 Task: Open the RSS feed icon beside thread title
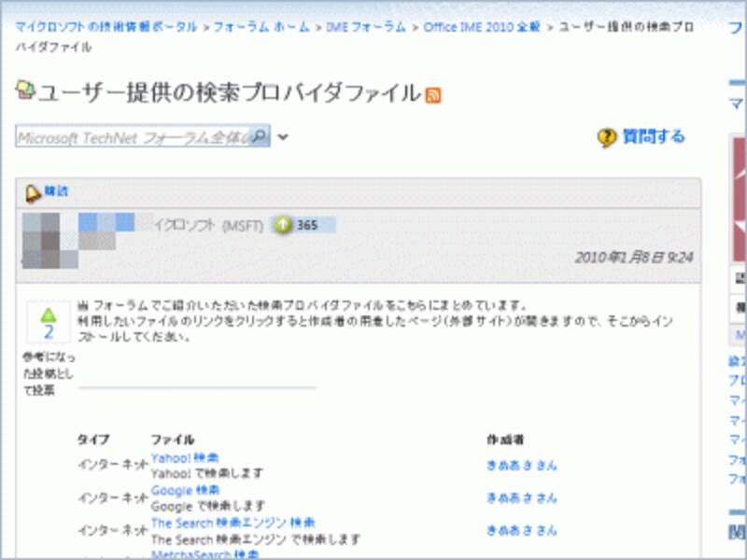[x=433, y=95]
